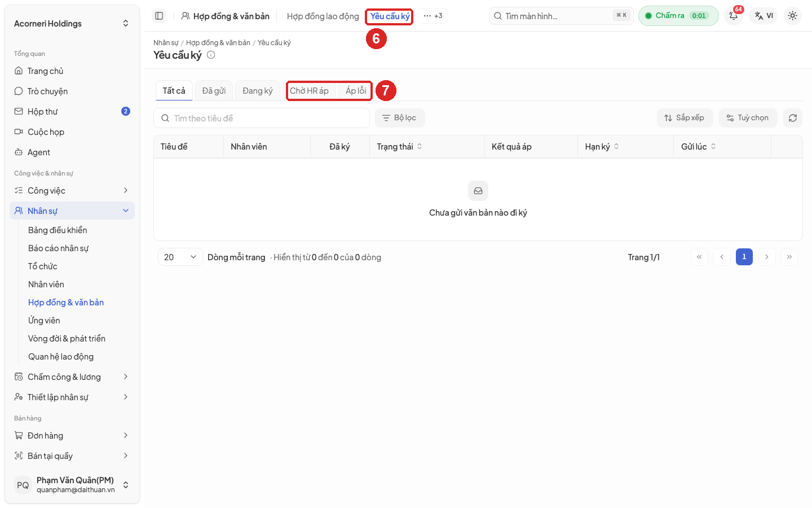This screenshot has width=812, height=508.
Task: Go to first page arrow
Action: point(699,257)
